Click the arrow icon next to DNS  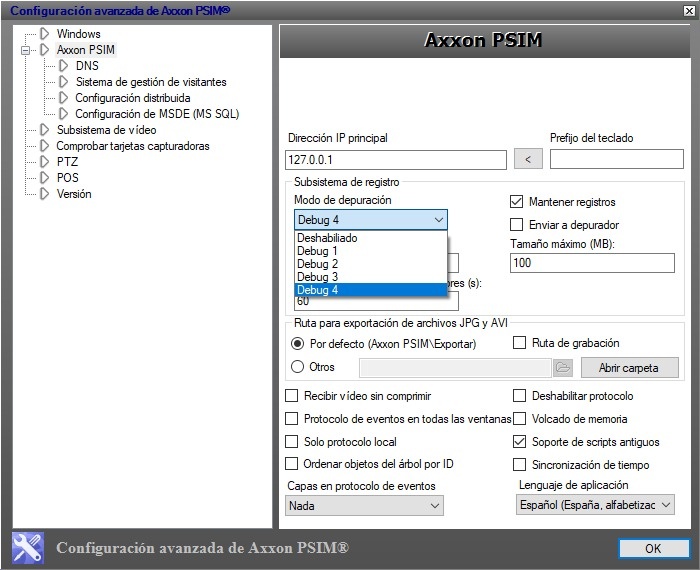click(x=63, y=66)
